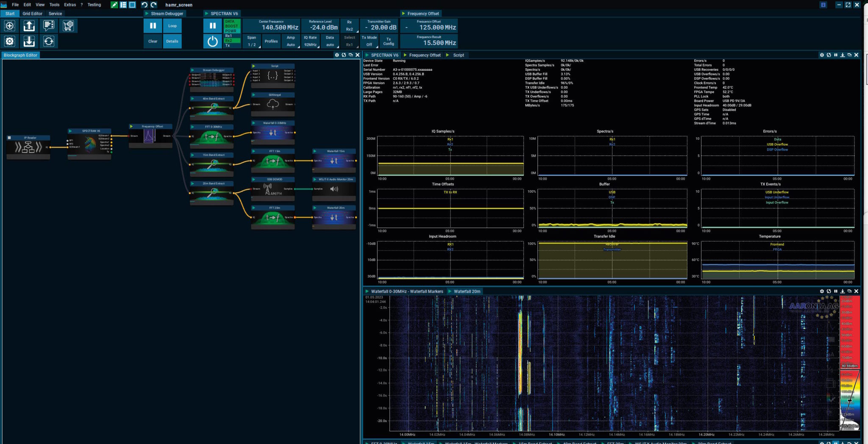This screenshot has height=444, width=868.
Task: Switch to the Grid Editor tab
Action: pos(32,14)
